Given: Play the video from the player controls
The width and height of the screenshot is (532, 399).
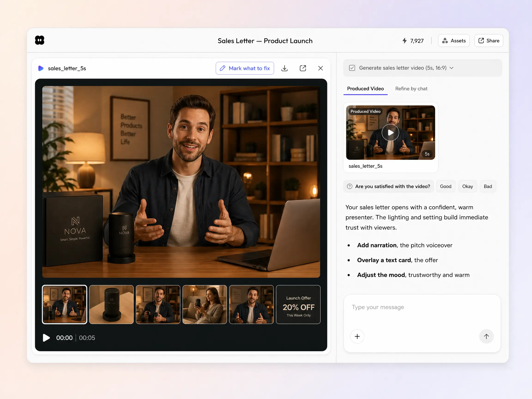Looking at the screenshot, I should (46, 338).
